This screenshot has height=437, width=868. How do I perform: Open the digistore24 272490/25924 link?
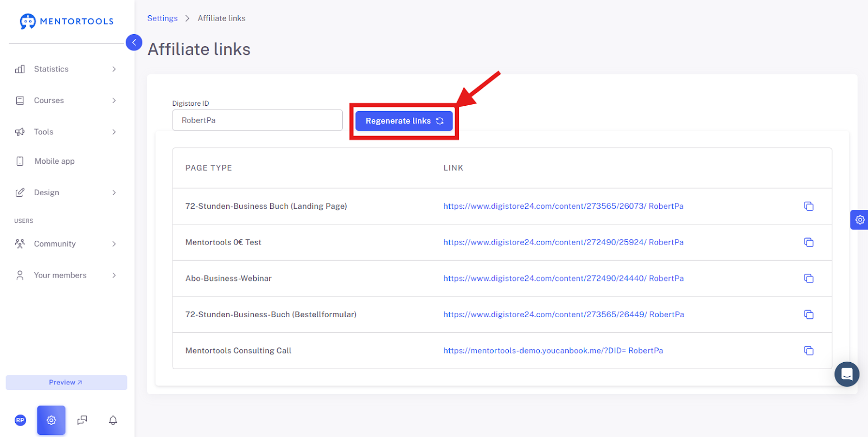(x=563, y=242)
